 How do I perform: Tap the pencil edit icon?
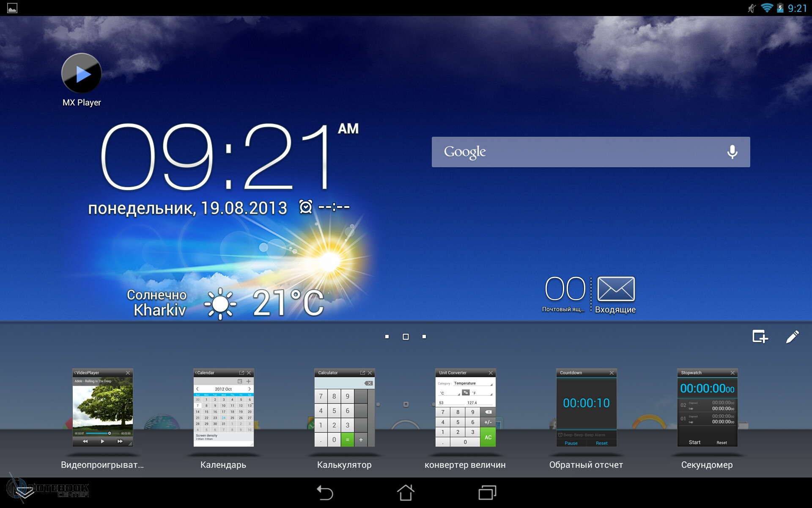point(792,337)
